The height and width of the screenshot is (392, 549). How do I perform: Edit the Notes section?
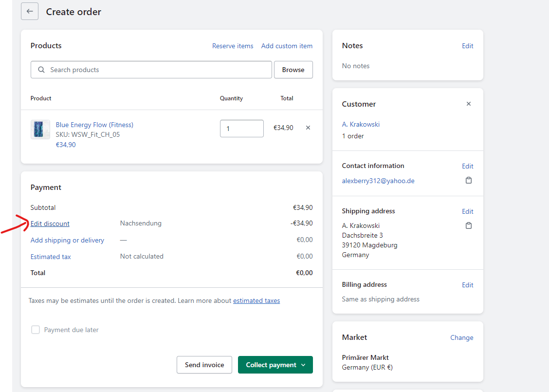(467, 46)
